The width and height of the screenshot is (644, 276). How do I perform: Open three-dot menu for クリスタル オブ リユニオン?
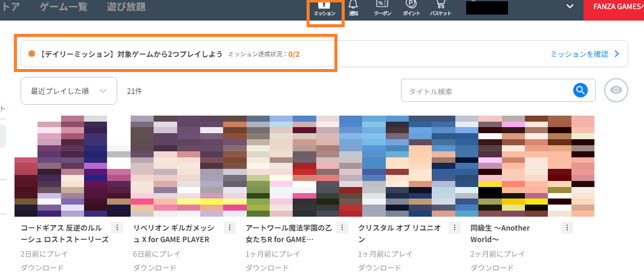tap(455, 228)
